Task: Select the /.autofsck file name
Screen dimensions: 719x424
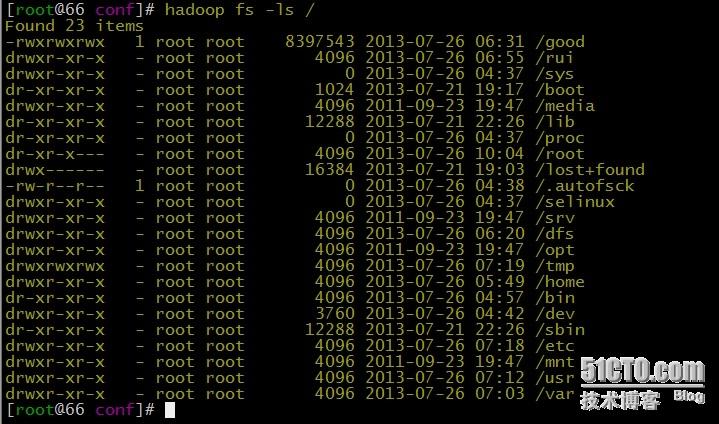Action: point(585,186)
